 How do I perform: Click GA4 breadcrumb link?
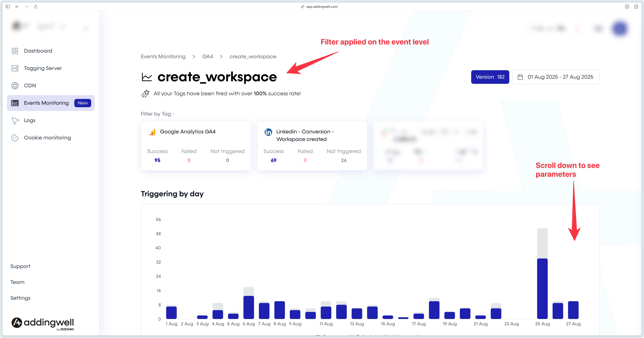pos(208,57)
